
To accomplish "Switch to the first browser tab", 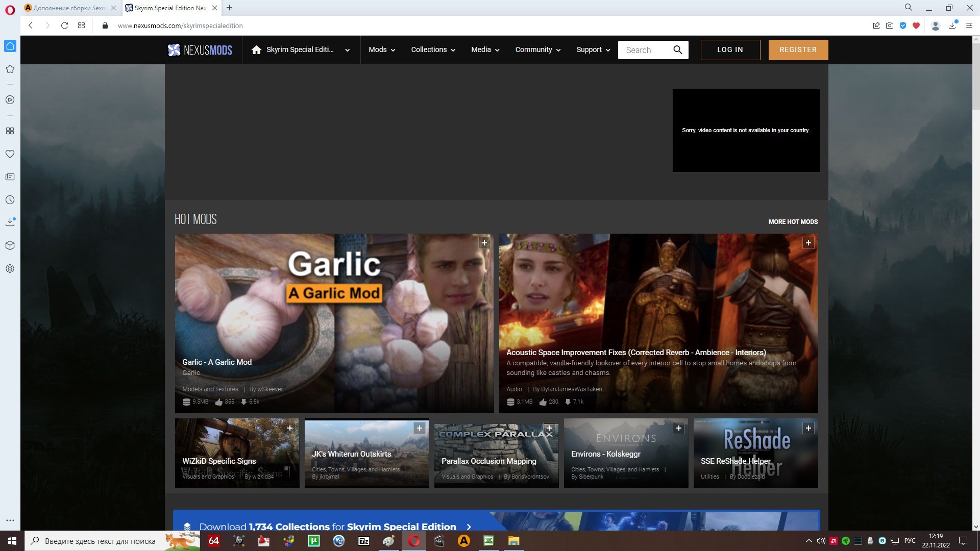I will [69, 8].
